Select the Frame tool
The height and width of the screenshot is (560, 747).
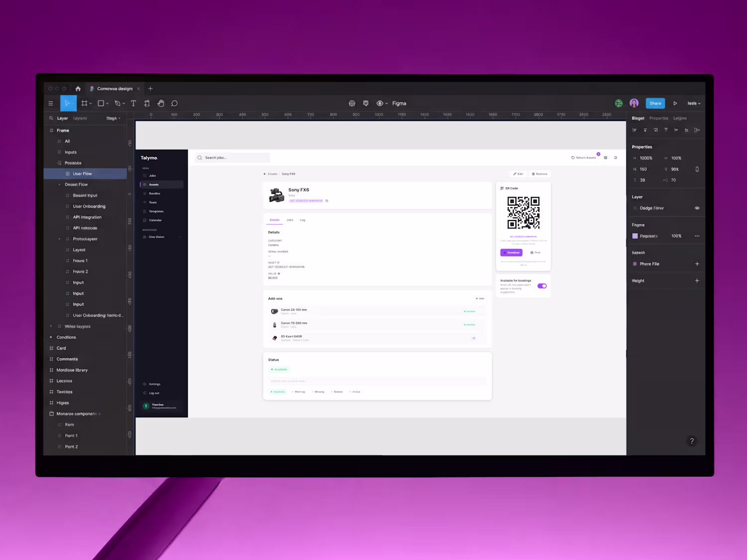(84, 104)
